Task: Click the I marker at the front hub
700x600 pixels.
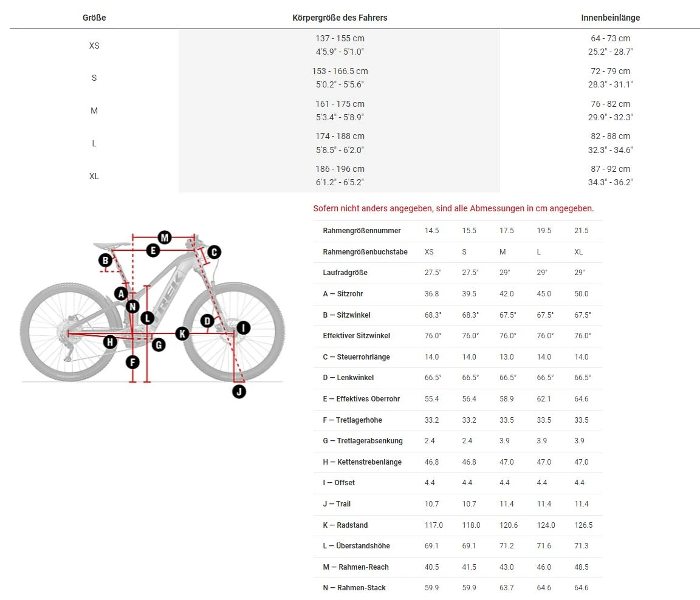Action: [243, 328]
